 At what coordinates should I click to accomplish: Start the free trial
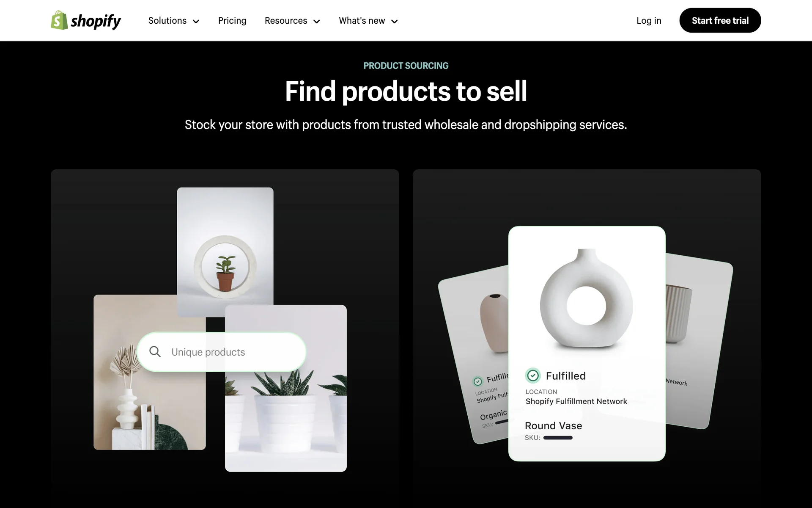[x=720, y=20]
